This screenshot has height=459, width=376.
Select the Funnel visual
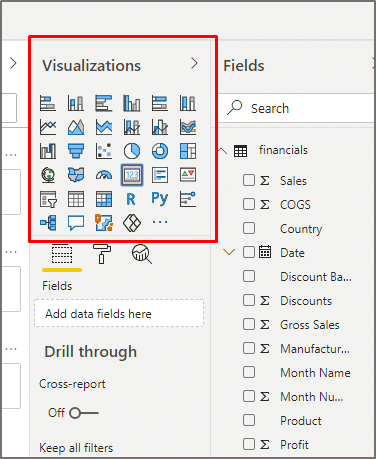click(x=76, y=151)
